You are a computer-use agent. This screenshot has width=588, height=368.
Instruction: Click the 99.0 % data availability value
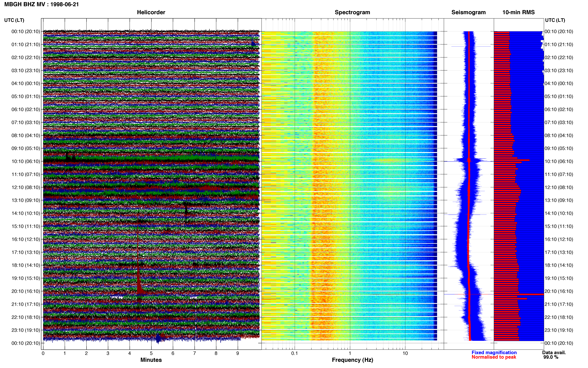(551, 357)
